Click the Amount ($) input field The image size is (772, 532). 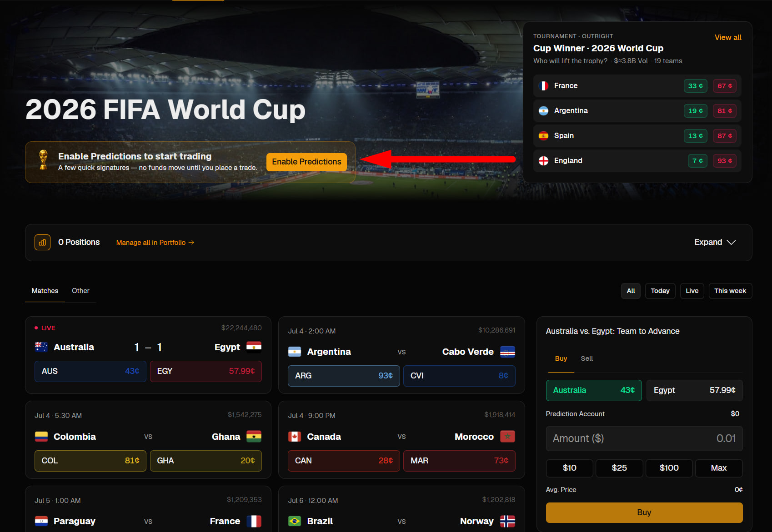coord(644,438)
